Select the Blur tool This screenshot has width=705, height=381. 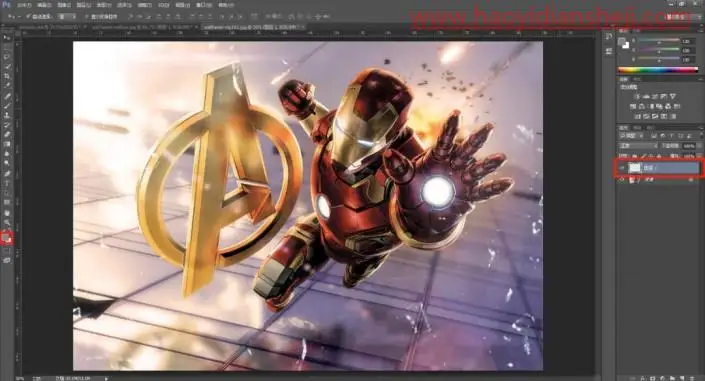coord(7,154)
